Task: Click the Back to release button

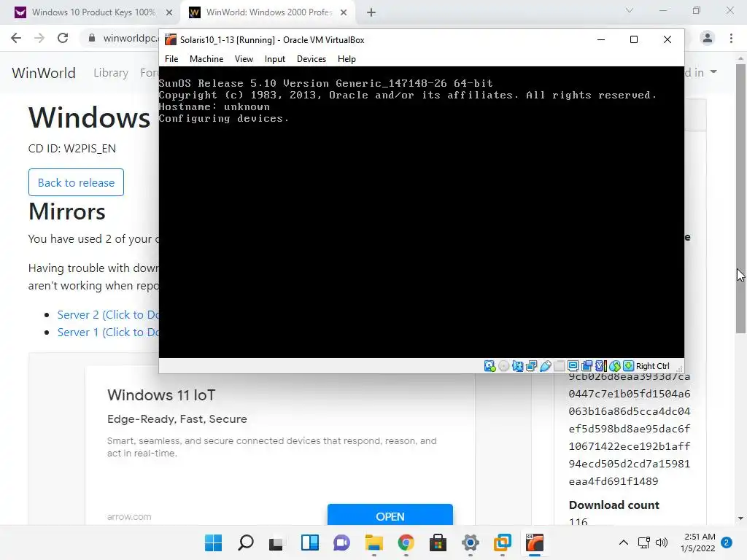Action: (76, 182)
